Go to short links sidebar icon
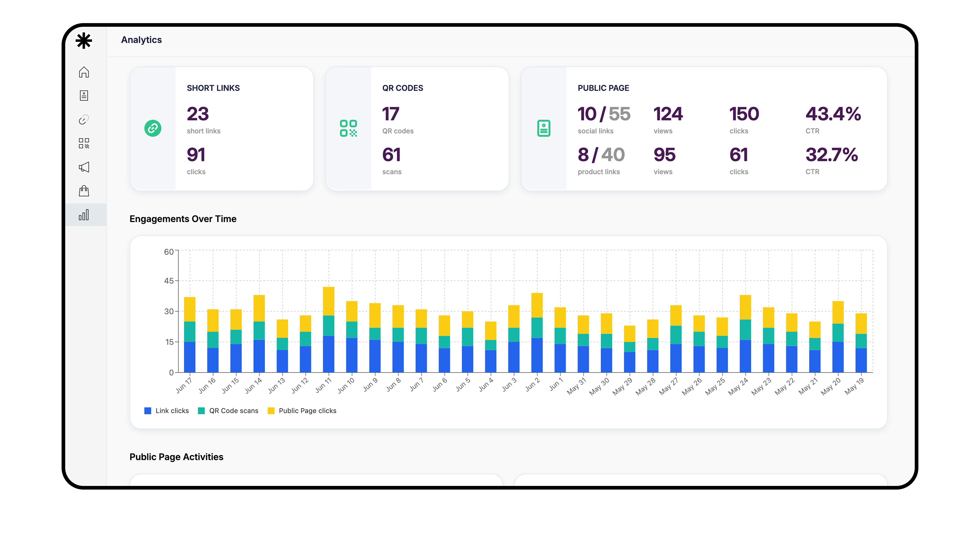Image resolution: width=980 pixels, height=540 pixels. [x=84, y=120]
